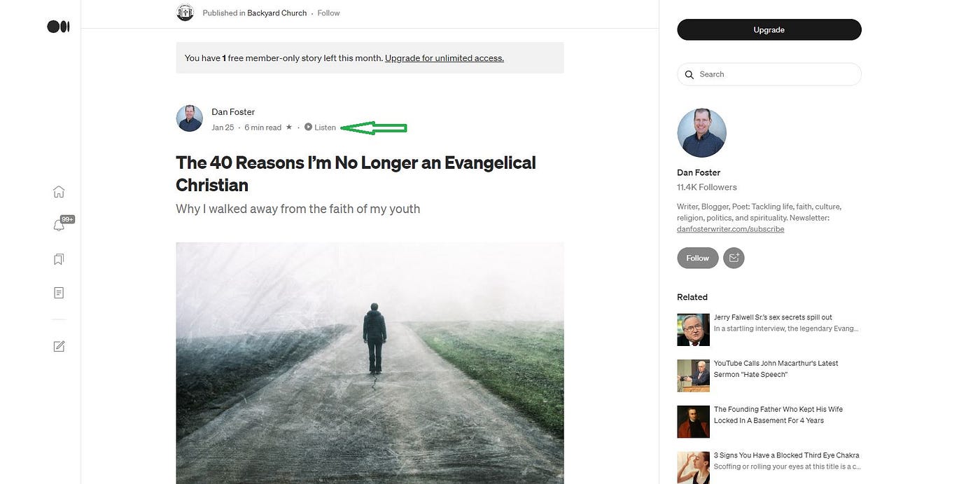Screen dimensions: 980x484
Task: Open Stories document icon in sidebar
Action: (x=59, y=293)
